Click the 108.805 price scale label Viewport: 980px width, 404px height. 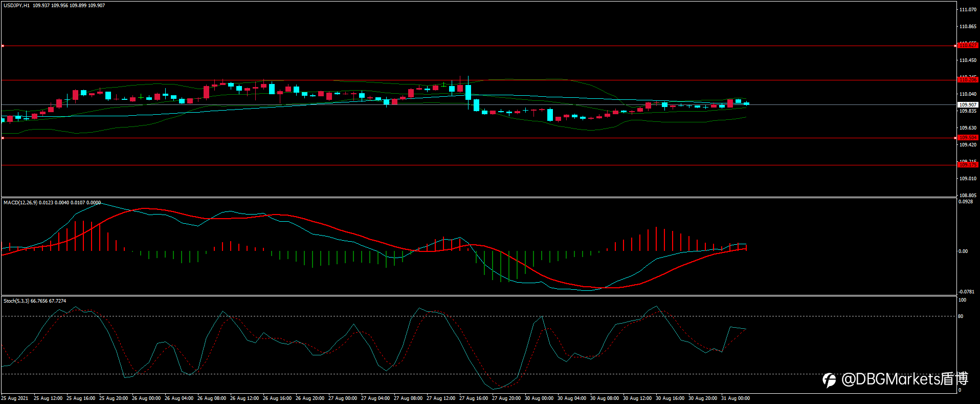pyautogui.click(x=968, y=196)
